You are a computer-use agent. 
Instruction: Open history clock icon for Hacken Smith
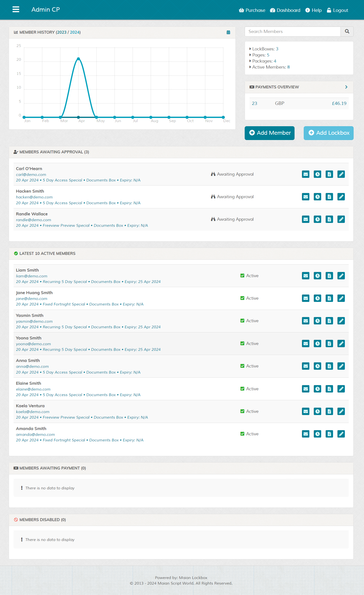317,197
